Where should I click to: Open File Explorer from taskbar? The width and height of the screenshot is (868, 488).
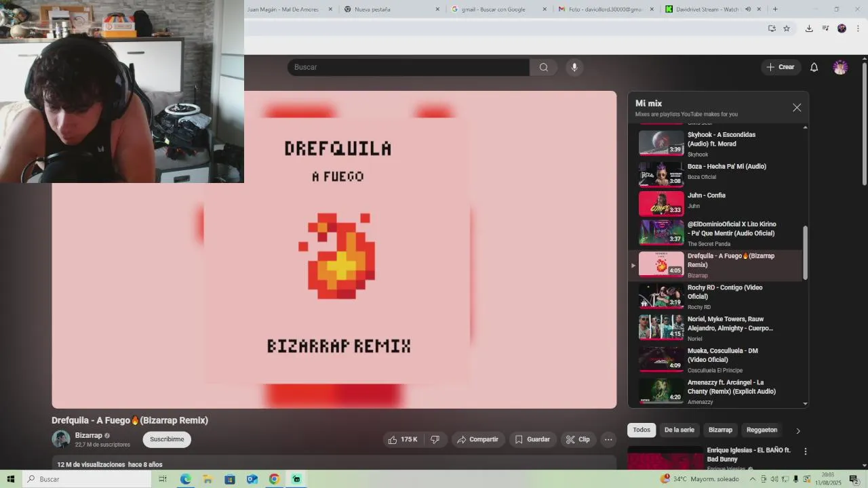click(x=208, y=479)
